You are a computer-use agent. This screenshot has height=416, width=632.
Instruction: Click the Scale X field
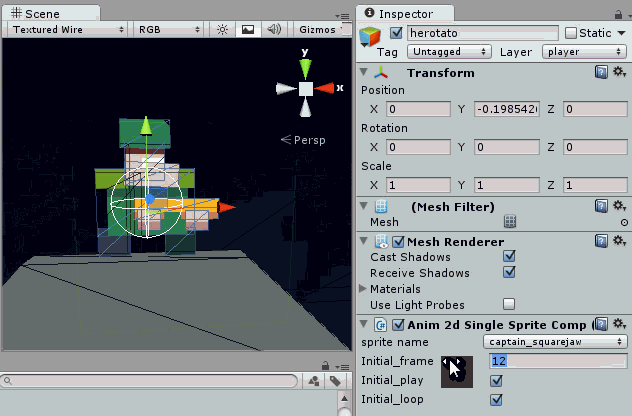point(418,185)
